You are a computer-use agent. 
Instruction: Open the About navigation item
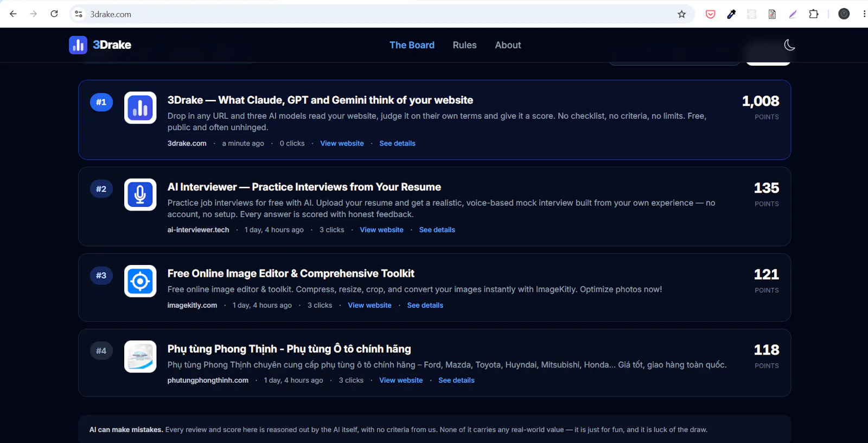point(508,45)
